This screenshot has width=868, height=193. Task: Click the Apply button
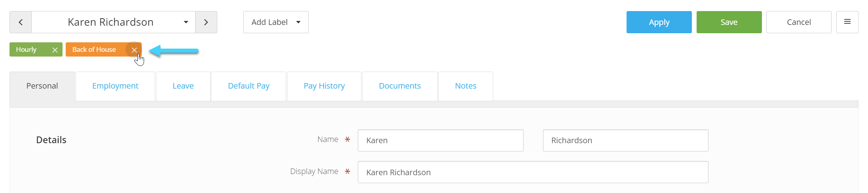click(x=659, y=22)
